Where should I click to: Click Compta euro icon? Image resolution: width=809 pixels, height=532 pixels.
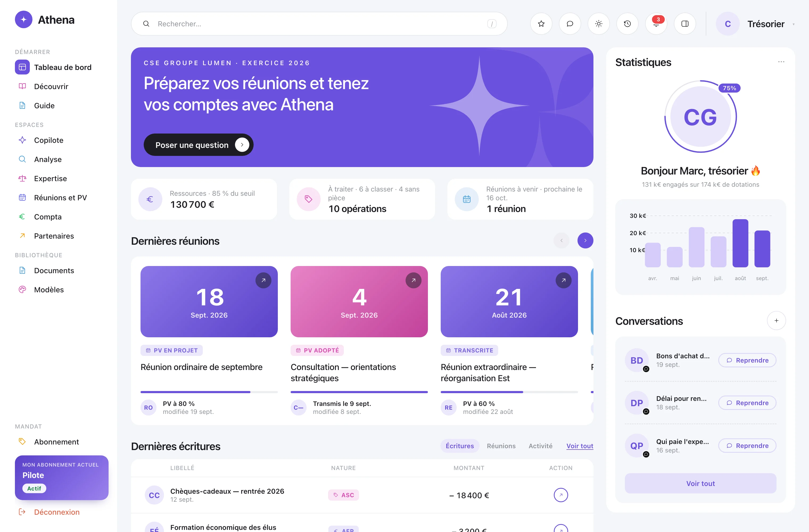22,217
